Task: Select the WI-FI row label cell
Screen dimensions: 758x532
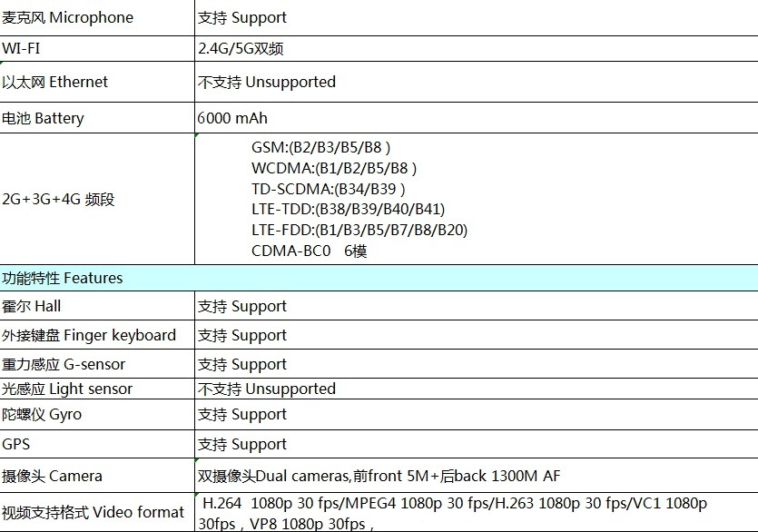Action: click(x=22, y=49)
